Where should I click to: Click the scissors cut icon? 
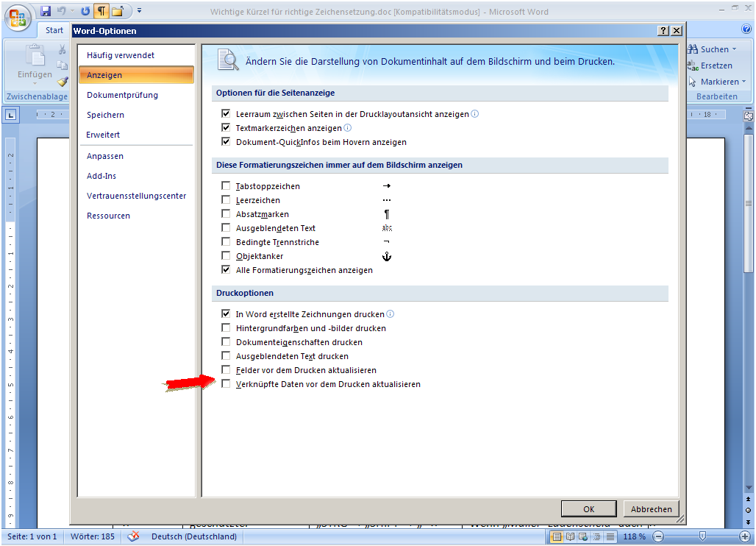pos(63,49)
